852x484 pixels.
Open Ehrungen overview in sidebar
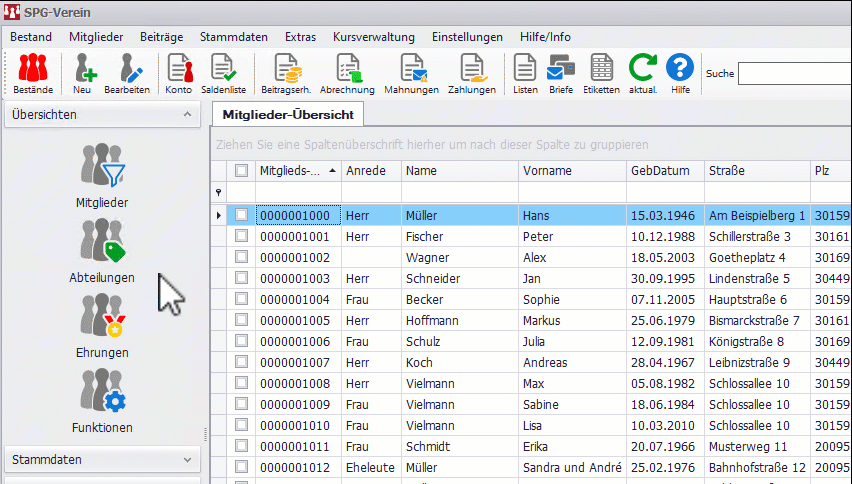click(102, 327)
